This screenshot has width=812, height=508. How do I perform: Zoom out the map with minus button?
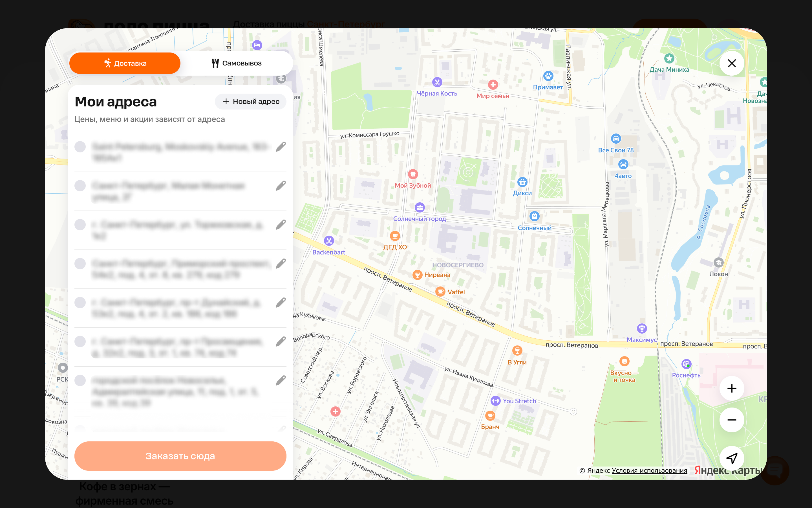pyautogui.click(x=732, y=420)
